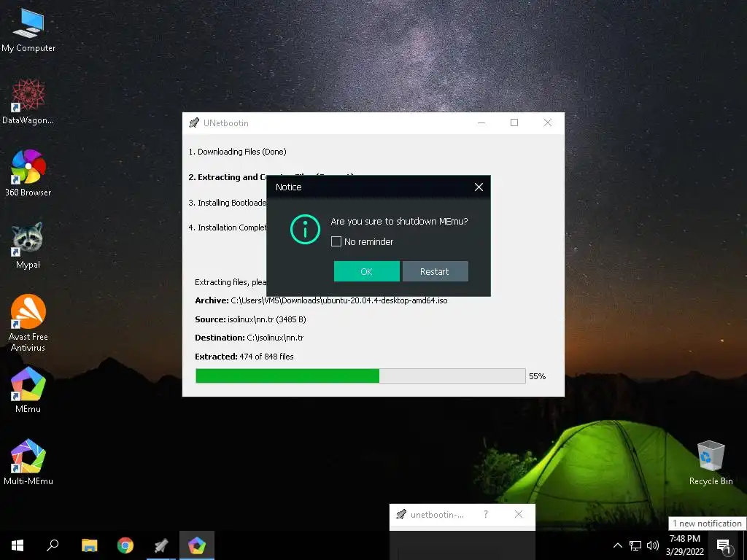This screenshot has width=747, height=560.
Task: Minimize the UNetbootin window
Action: click(x=481, y=122)
